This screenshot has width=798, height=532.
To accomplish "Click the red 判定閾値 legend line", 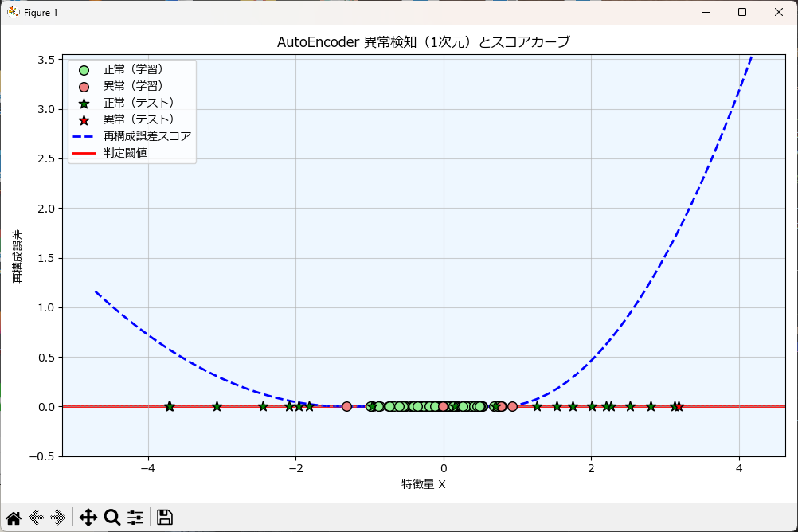I will [x=84, y=153].
